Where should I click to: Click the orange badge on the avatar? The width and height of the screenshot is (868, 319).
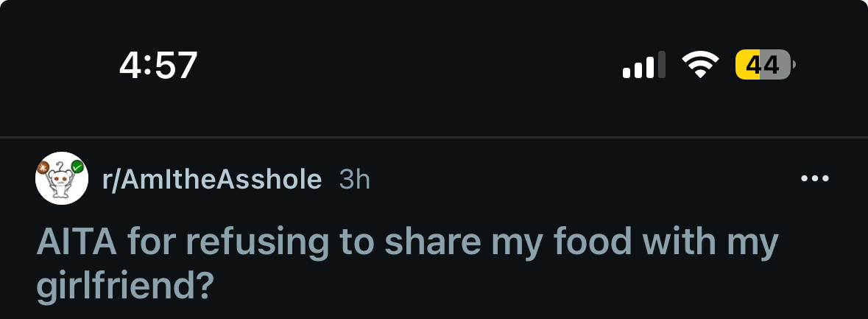[43, 168]
